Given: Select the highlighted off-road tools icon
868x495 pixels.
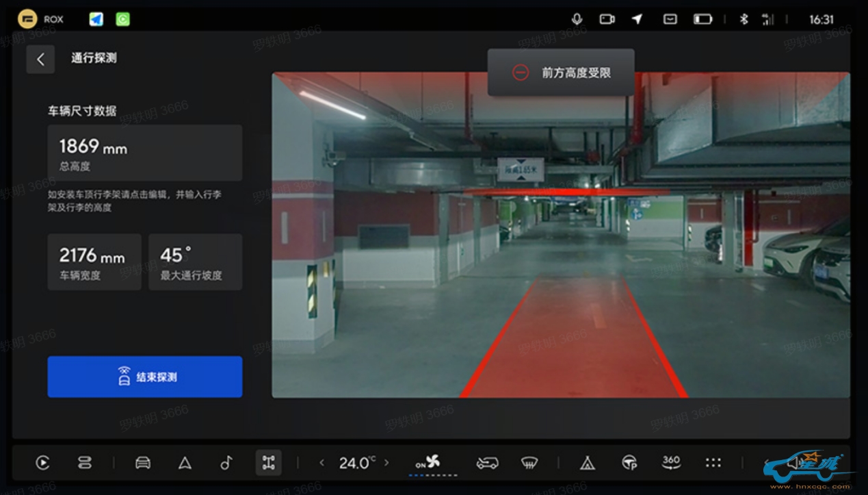Looking at the screenshot, I should point(268,463).
